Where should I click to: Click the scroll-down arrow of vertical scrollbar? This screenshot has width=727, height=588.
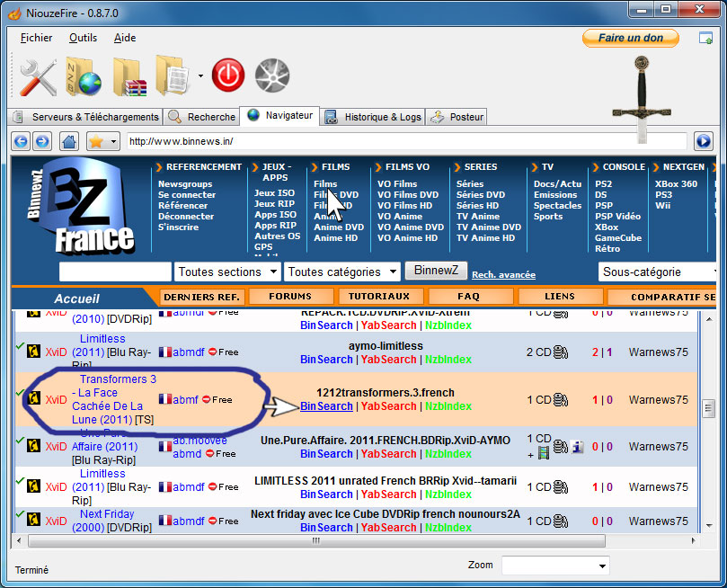(x=709, y=525)
